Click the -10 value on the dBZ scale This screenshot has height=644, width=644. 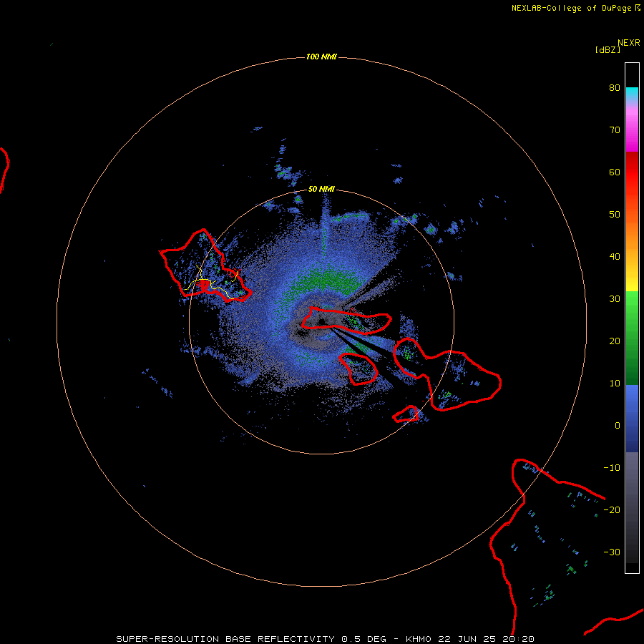[x=612, y=468]
